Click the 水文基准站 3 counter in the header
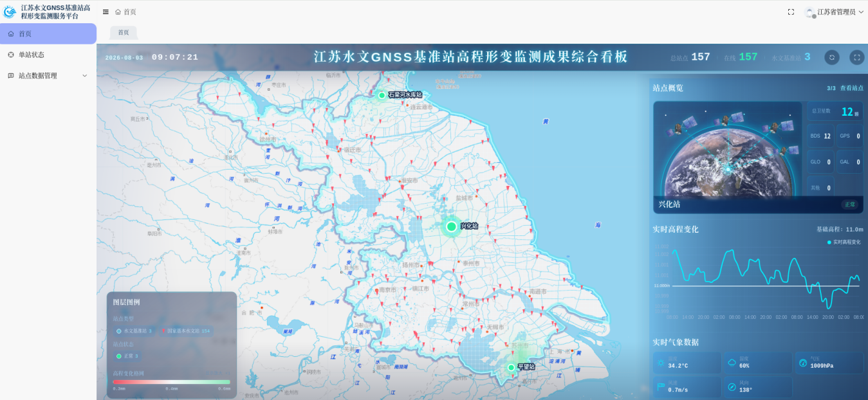 coord(791,57)
